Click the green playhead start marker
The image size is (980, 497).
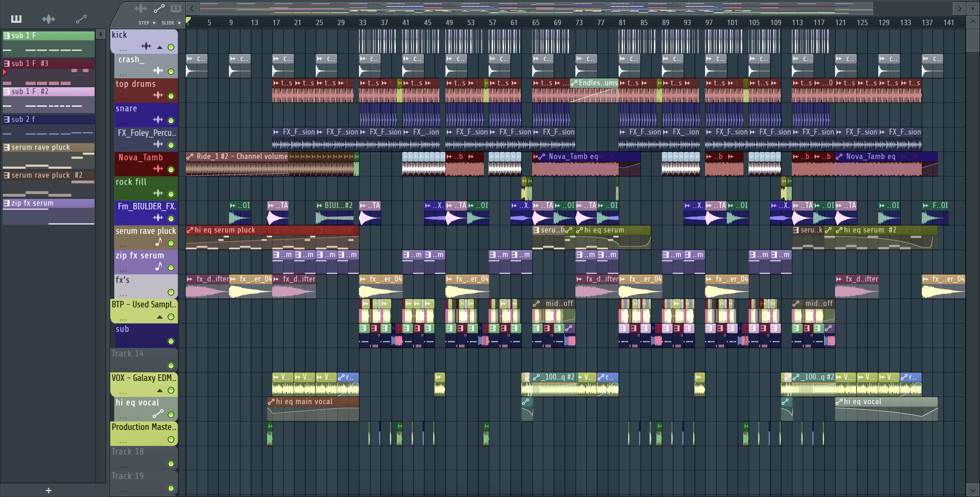(188, 20)
